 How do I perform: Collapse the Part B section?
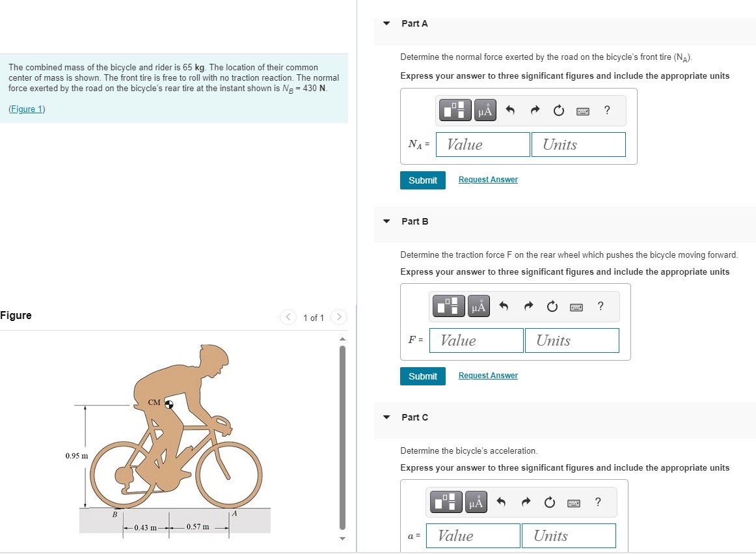(386, 221)
